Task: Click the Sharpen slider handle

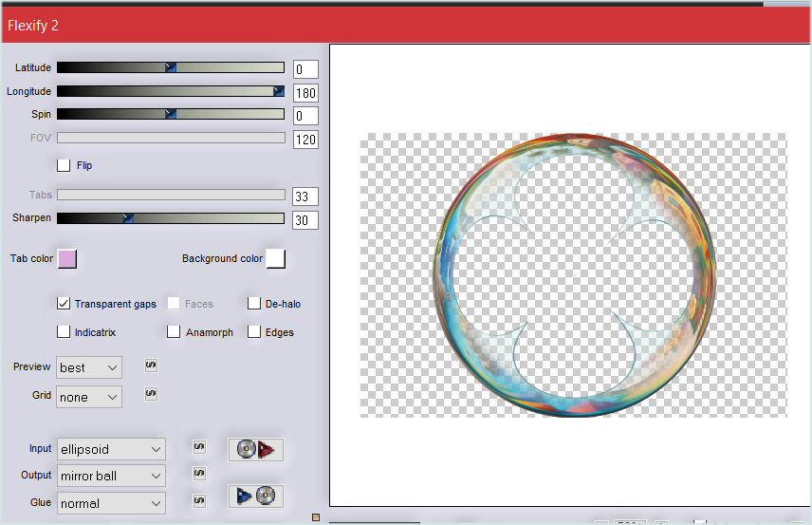Action: coord(128,218)
